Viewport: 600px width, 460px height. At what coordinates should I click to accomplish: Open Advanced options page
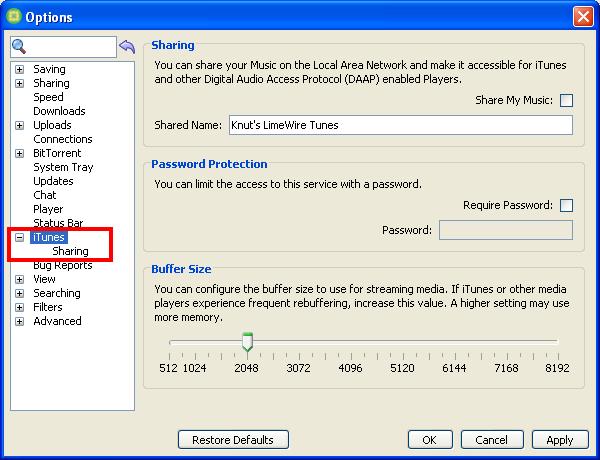coord(57,321)
